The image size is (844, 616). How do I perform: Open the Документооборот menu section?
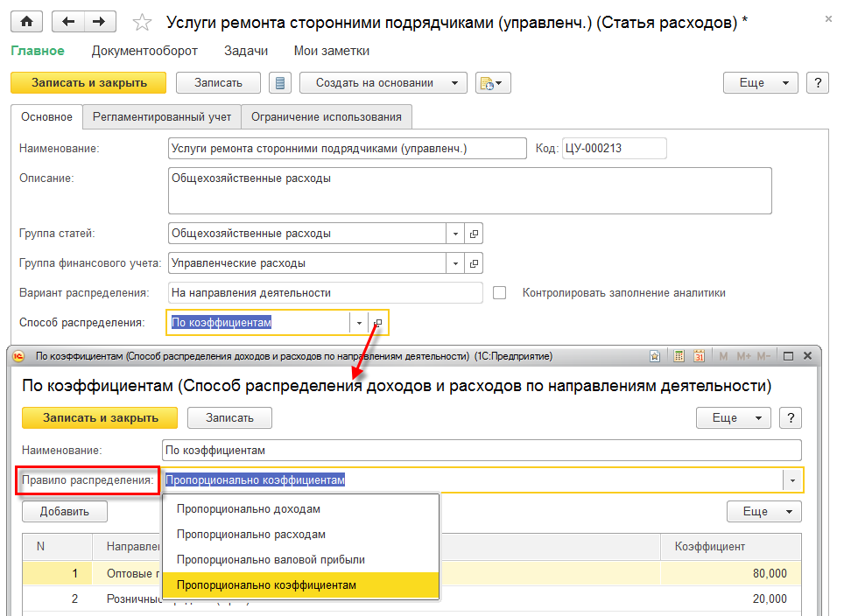click(x=144, y=51)
